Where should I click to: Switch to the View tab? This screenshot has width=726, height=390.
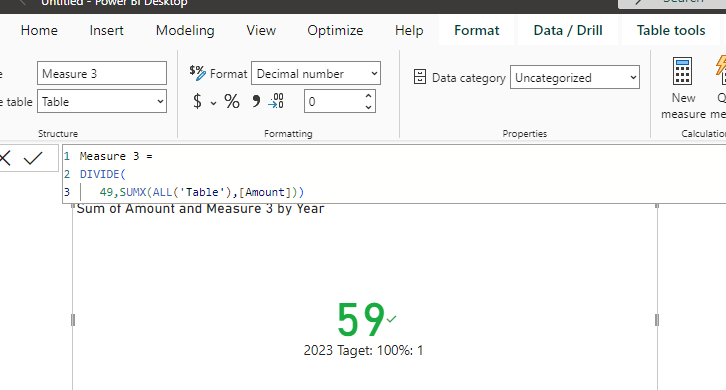[x=261, y=31]
